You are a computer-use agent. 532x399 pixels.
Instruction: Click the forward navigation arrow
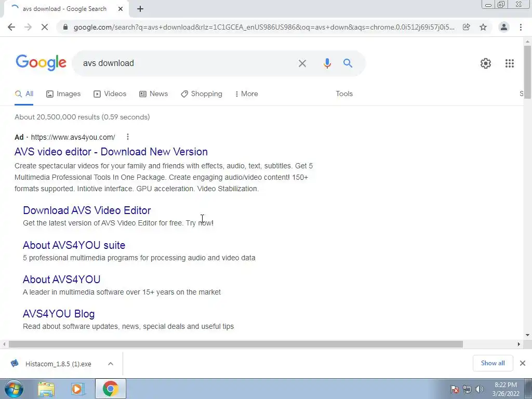tap(28, 27)
